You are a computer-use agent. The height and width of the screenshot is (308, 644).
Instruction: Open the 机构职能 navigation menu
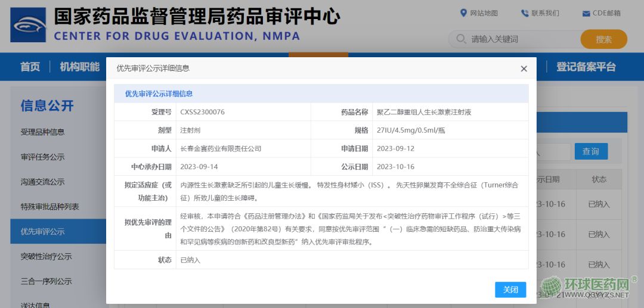79,67
